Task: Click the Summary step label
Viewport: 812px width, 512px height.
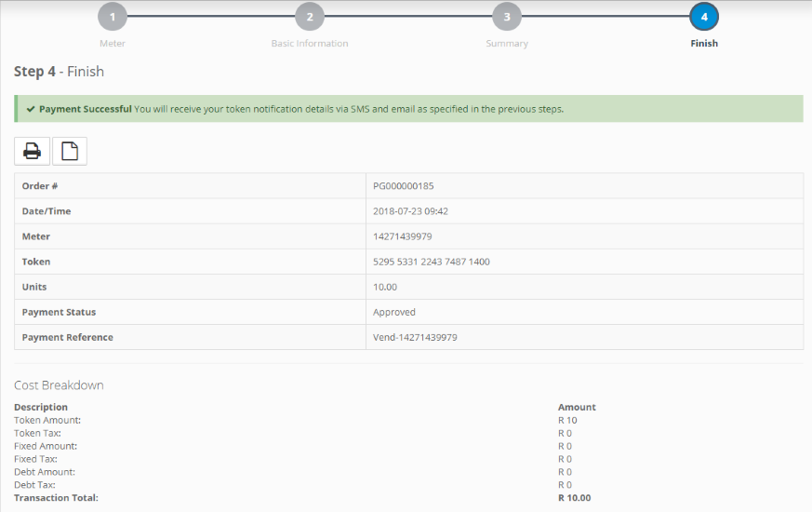Action: tap(507, 44)
